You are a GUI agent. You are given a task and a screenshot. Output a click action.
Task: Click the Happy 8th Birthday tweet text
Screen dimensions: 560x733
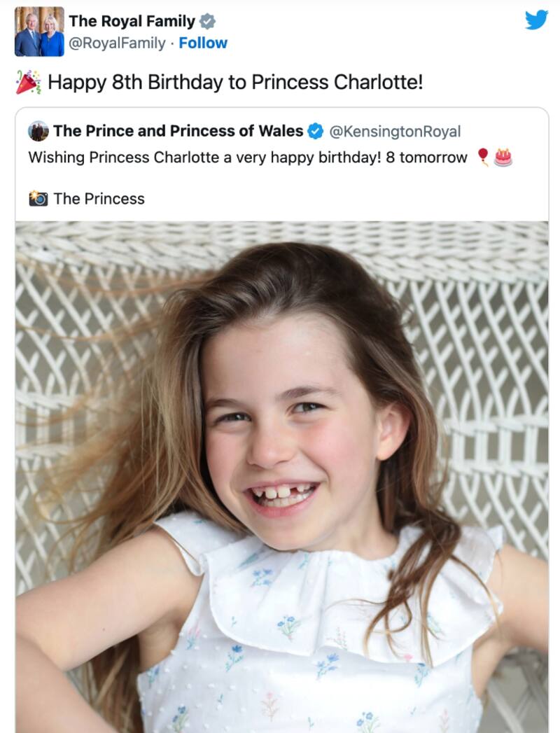[x=235, y=83]
